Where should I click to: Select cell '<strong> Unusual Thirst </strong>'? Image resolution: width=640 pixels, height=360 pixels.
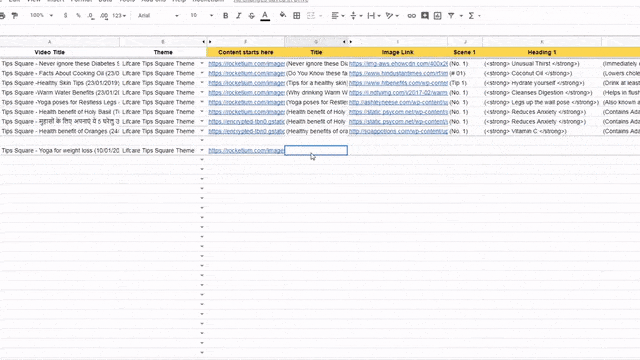click(542, 64)
